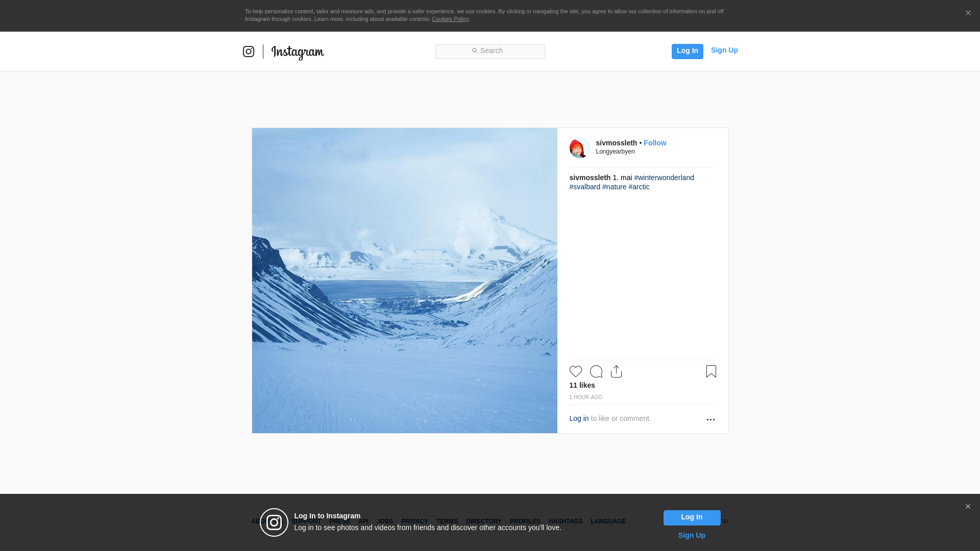Image resolution: width=980 pixels, height=551 pixels.
Task: Open the #winterwonderland hashtag
Action: (x=664, y=178)
